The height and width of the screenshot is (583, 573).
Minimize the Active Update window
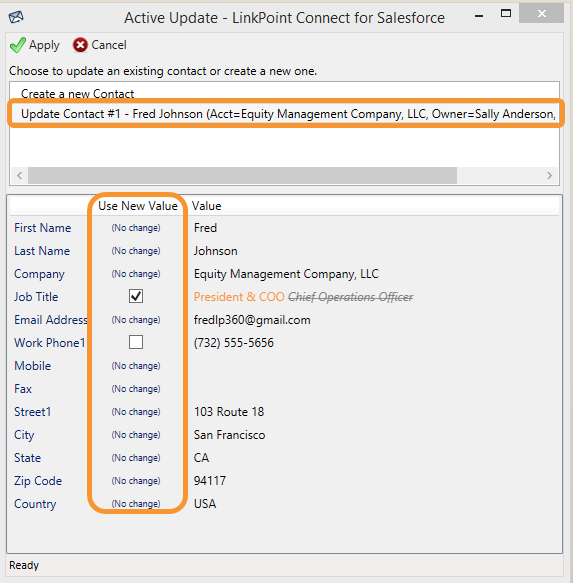pyautogui.click(x=479, y=16)
